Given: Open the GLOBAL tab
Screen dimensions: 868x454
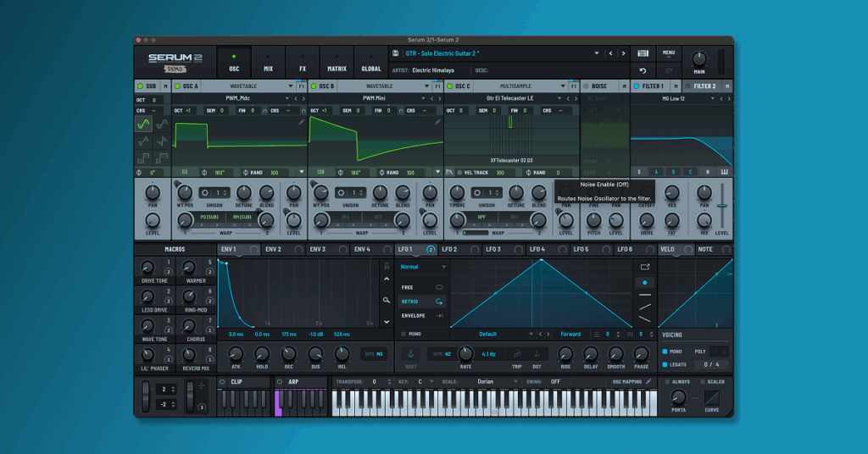Looking at the screenshot, I should [x=371, y=63].
